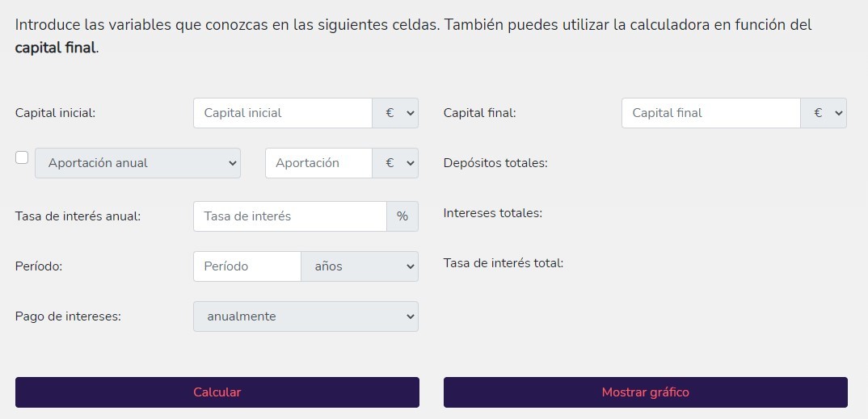Expand the Pago de intereses anualmente dropdown

(306, 316)
